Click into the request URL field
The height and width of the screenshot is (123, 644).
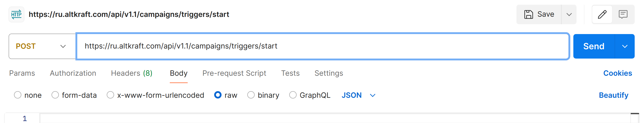tap(323, 46)
